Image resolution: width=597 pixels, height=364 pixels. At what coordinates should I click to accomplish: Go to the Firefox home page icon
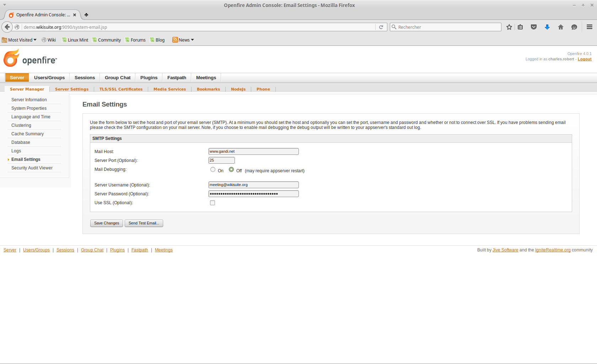coord(561,27)
